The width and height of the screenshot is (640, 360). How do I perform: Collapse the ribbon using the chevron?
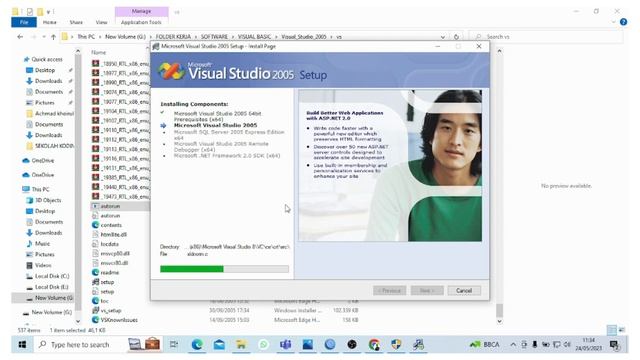point(613,22)
